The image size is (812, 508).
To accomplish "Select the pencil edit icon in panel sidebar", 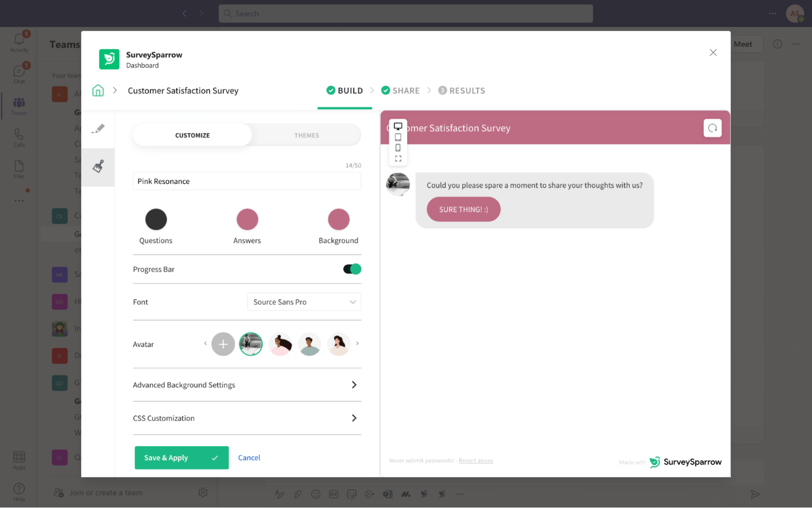I will pyautogui.click(x=98, y=128).
